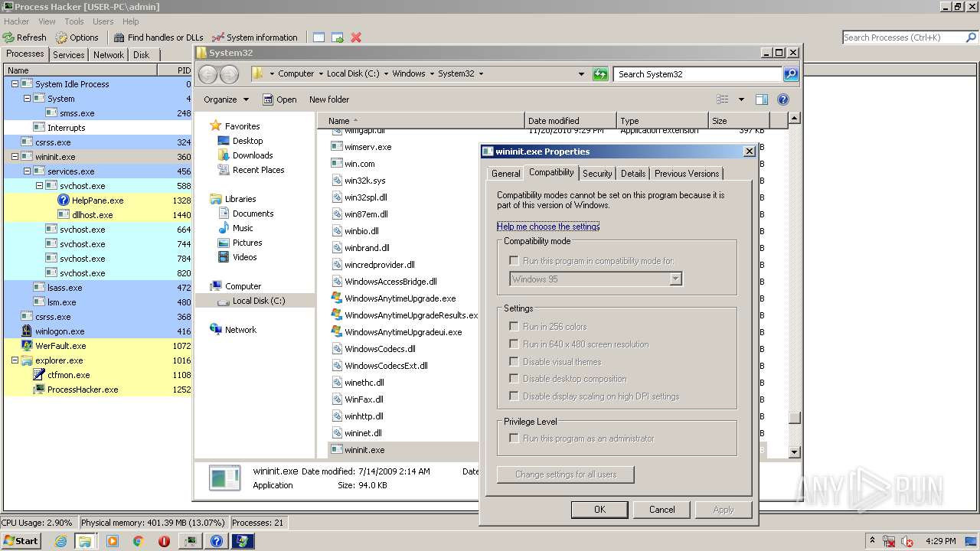Image resolution: width=980 pixels, height=551 pixels.
Task: Click Refresh in Process Hacker toolbar
Action: click(24, 37)
